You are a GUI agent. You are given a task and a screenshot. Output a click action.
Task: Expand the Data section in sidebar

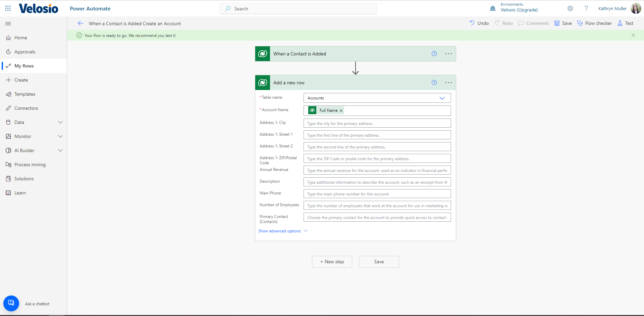coord(60,122)
